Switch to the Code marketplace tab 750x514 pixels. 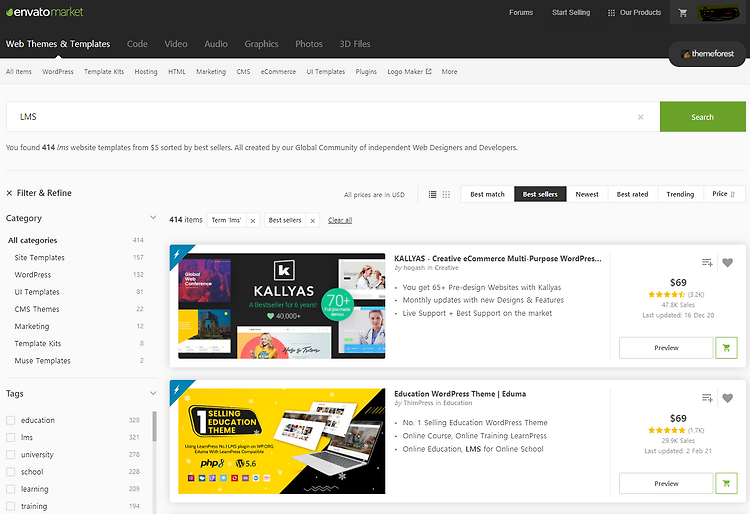coord(137,44)
